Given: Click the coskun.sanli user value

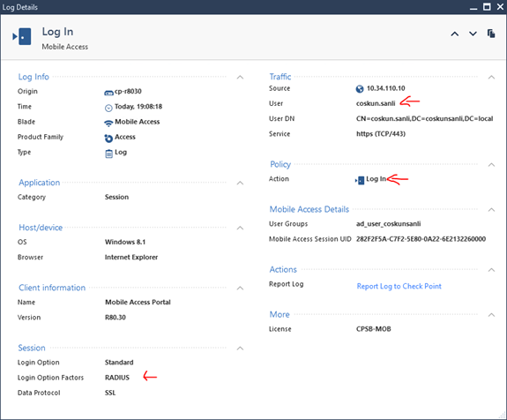Looking at the screenshot, I should 376,103.
